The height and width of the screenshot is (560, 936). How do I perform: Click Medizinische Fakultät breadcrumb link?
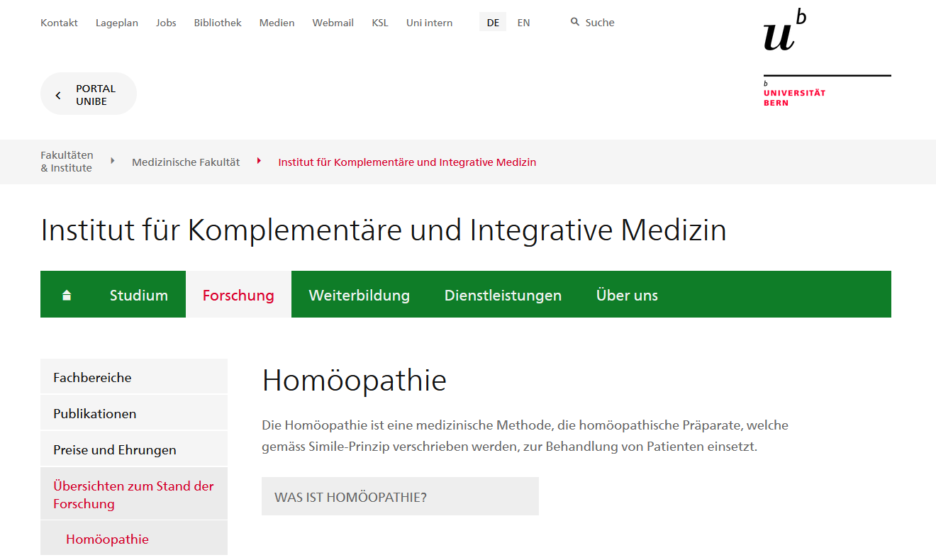click(x=186, y=162)
